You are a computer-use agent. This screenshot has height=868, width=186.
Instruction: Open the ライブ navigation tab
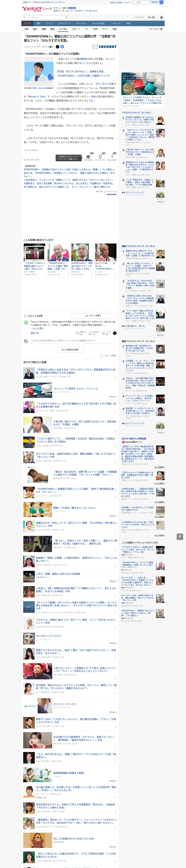pos(49,24)
